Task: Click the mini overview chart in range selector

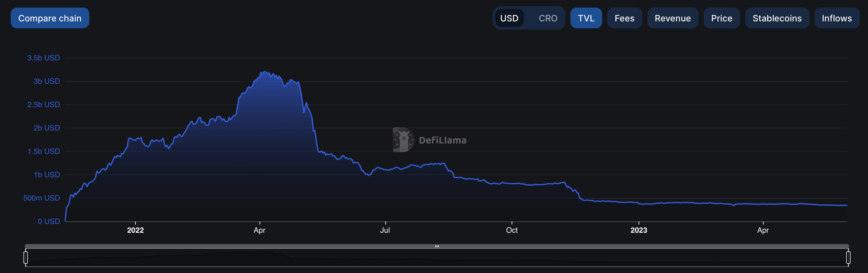Action: coord(437,258)
